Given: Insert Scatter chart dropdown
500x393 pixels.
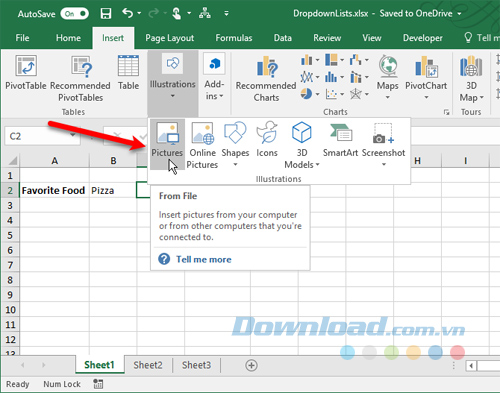Looking at the screenshot, I should click(335, 94).
